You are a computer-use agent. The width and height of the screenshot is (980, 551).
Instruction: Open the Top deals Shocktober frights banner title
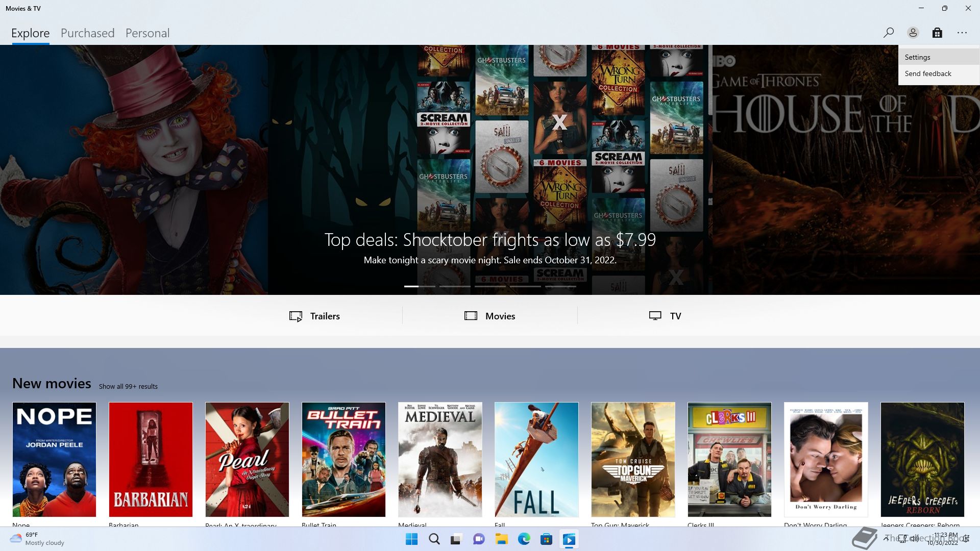(490, 240)
